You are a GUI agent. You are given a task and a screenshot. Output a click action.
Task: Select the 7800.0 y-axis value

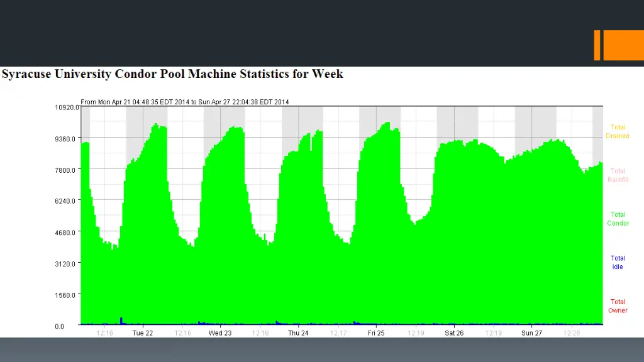click(x=65, y=170)
